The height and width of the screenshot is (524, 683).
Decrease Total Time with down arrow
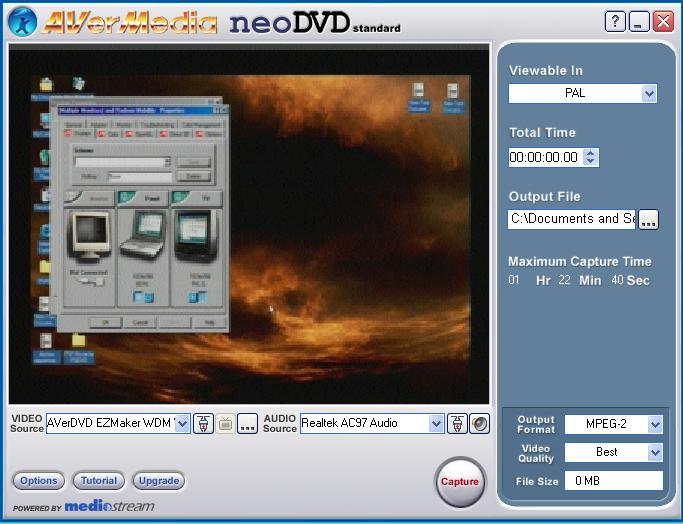click(x=590, y=161)
